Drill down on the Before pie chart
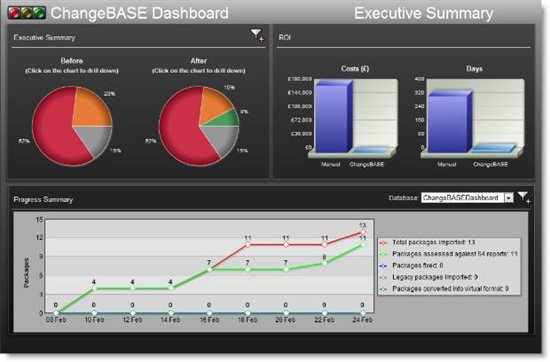The image size is (550, 362). click(x=72, y=126)
